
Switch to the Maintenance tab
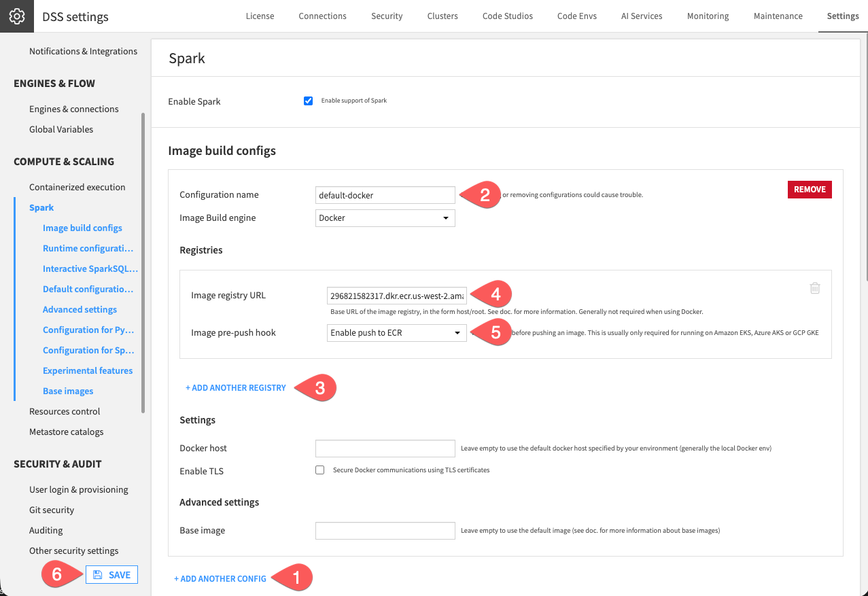pyautogui.click(x=778, y=16)
